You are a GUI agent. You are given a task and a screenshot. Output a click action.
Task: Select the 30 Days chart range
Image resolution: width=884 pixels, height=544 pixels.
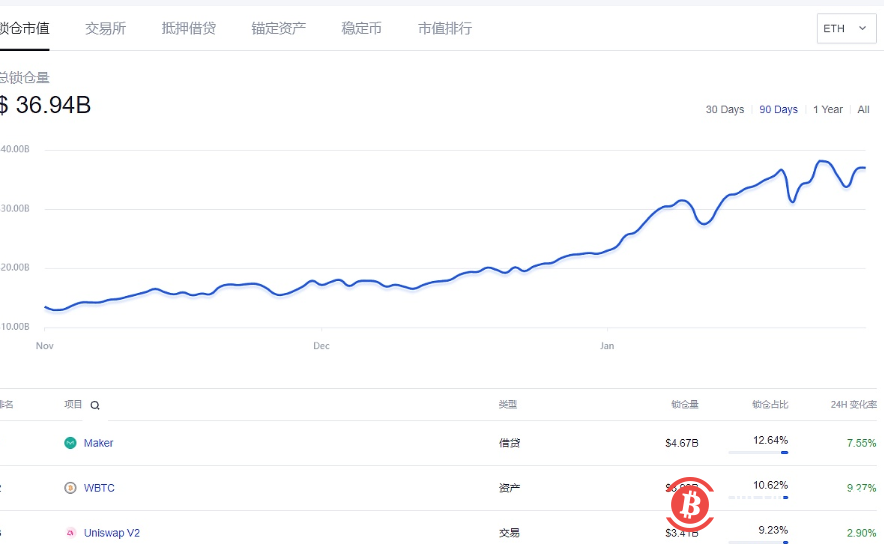coord(724,109)
